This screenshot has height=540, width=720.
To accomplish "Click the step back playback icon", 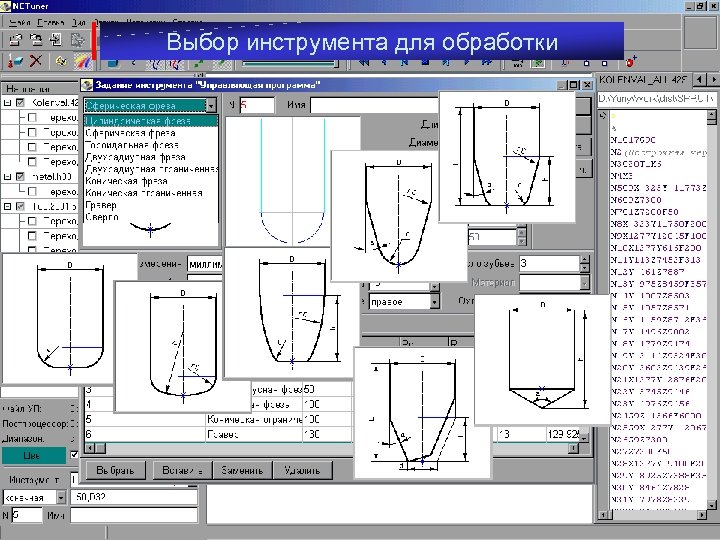I will (x=384, y=62).
